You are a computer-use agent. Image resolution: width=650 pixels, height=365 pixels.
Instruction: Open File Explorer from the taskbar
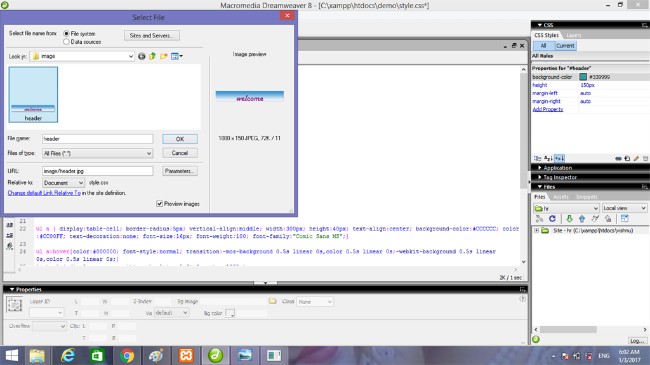point(37,355)
